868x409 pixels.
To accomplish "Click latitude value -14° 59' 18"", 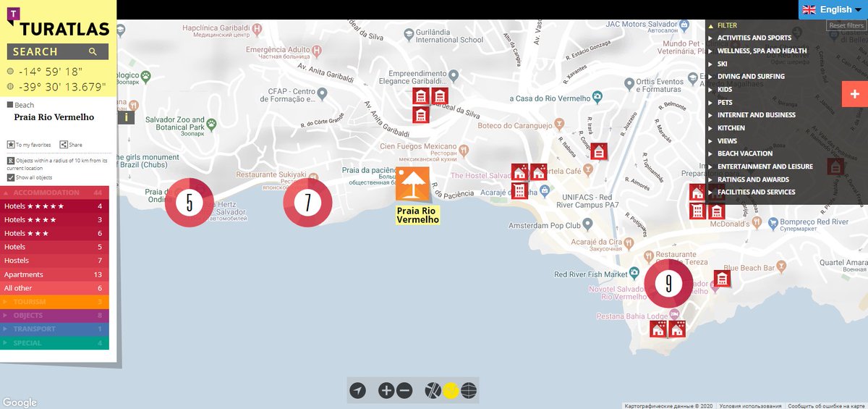I will [x=51, y=72].
